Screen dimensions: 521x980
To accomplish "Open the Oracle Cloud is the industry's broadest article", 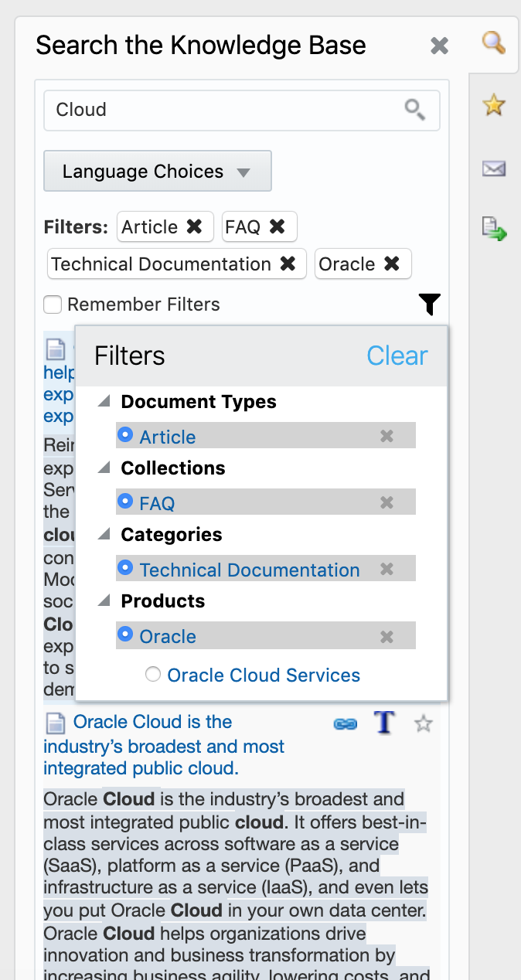I will click(x=152, y=723).
